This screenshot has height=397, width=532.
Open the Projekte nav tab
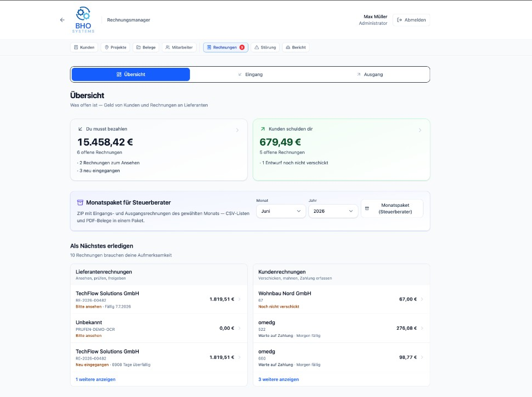[x=116, y=47]
